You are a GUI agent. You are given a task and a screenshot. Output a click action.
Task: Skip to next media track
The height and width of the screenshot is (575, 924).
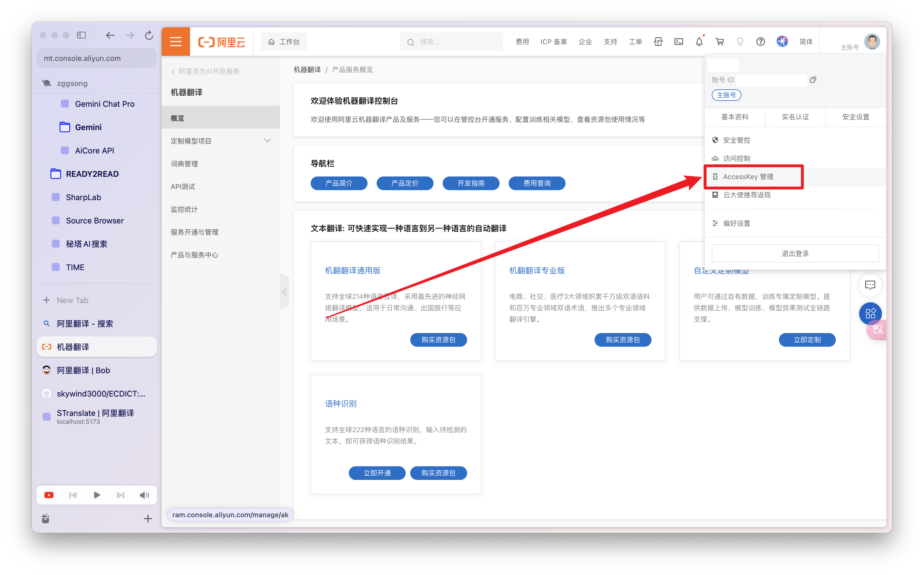[x=121, y=495]
